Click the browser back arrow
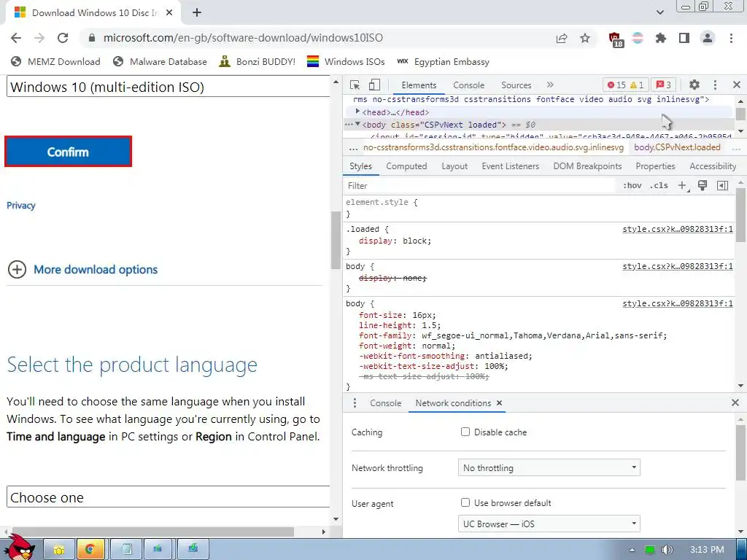The width and height of the screenshot is (747, 560). (x=16, y=38)
